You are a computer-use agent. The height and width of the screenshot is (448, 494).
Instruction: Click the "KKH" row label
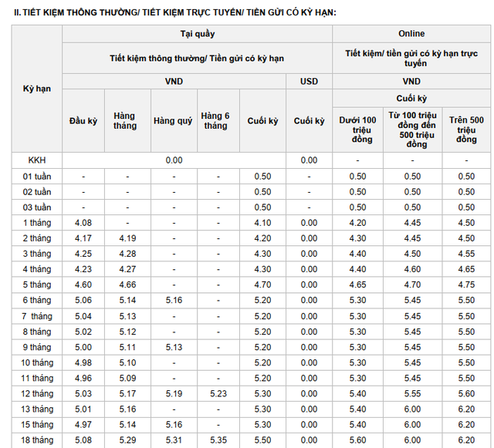[x=37, y=160]
